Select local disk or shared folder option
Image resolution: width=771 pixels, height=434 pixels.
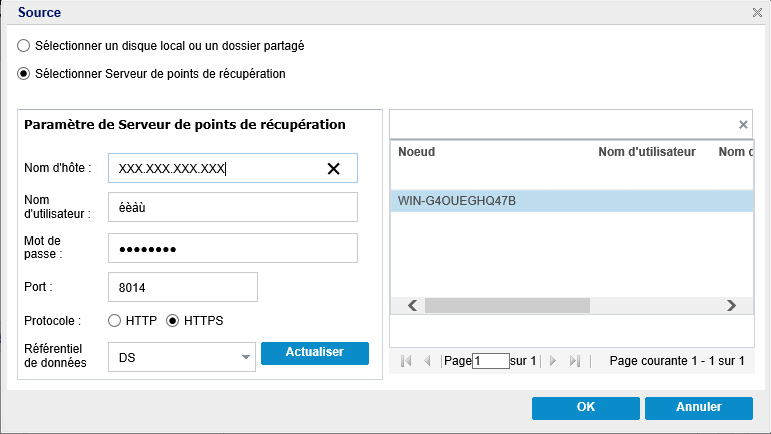[24, 46]
